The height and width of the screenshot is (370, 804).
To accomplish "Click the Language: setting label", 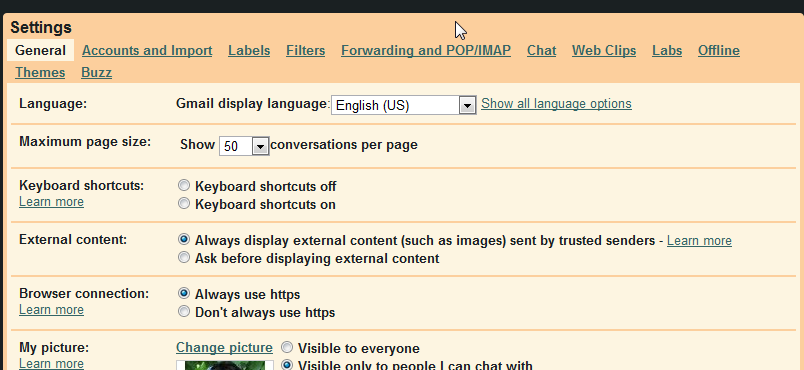I will click(x=53, y=104).
